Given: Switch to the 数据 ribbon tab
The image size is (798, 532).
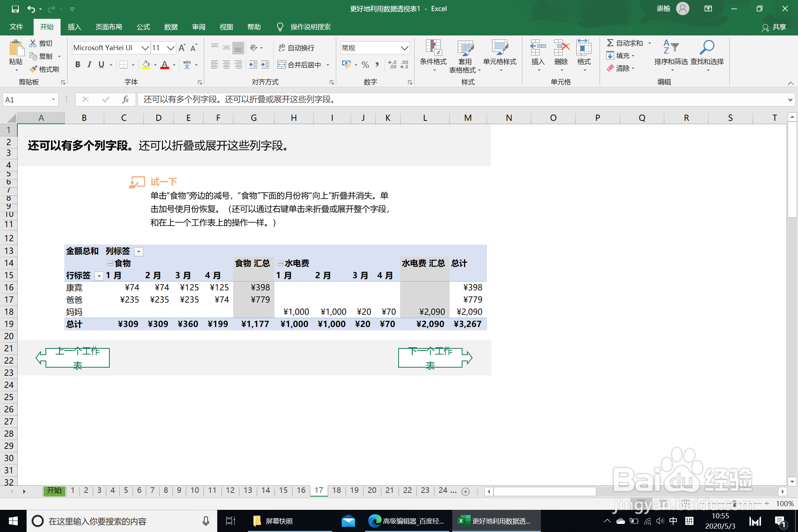Looking at the screenshot, I should [171, 27].
